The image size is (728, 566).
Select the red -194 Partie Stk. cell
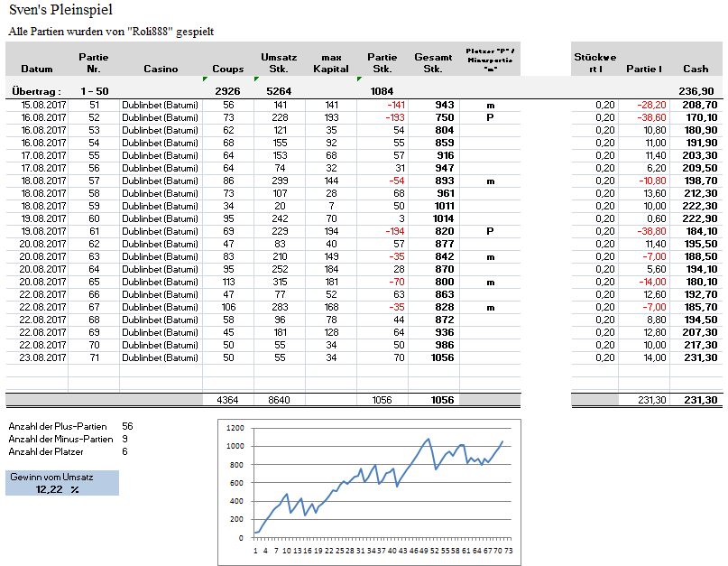point(382,231)
